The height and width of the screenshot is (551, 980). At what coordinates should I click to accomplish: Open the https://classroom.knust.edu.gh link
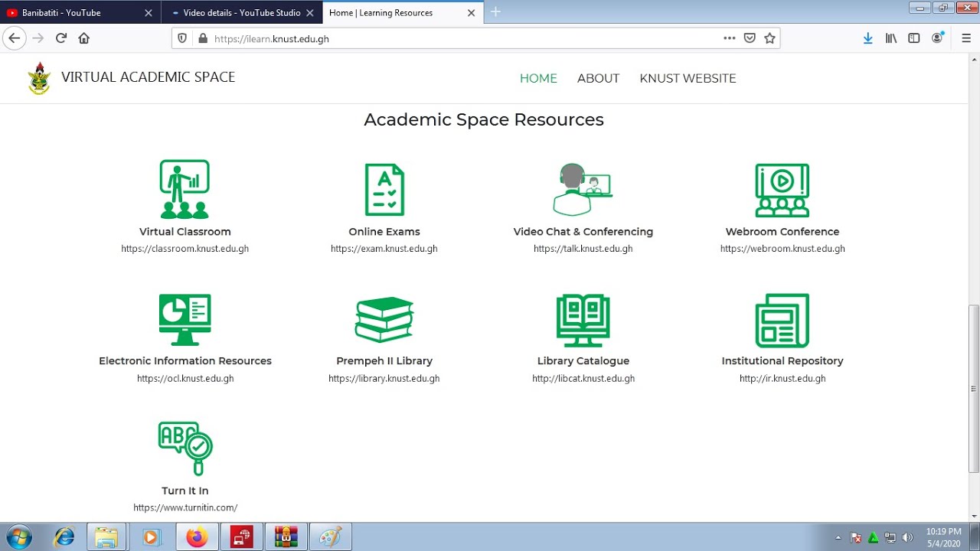pos(185,249)
